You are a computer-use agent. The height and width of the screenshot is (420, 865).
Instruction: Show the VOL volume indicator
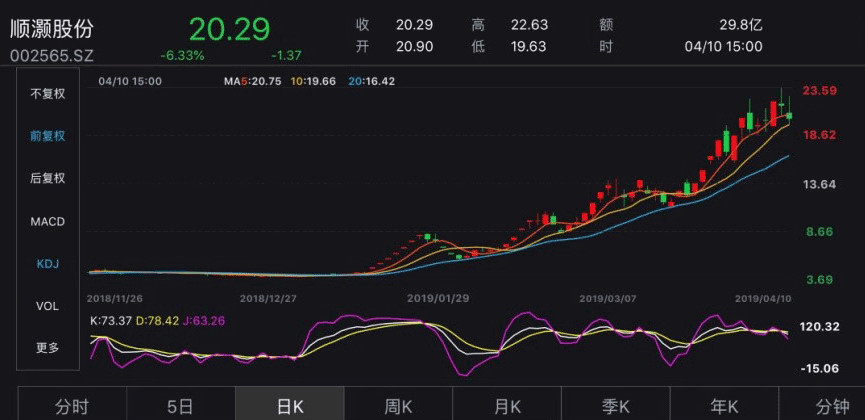[47, 306]
